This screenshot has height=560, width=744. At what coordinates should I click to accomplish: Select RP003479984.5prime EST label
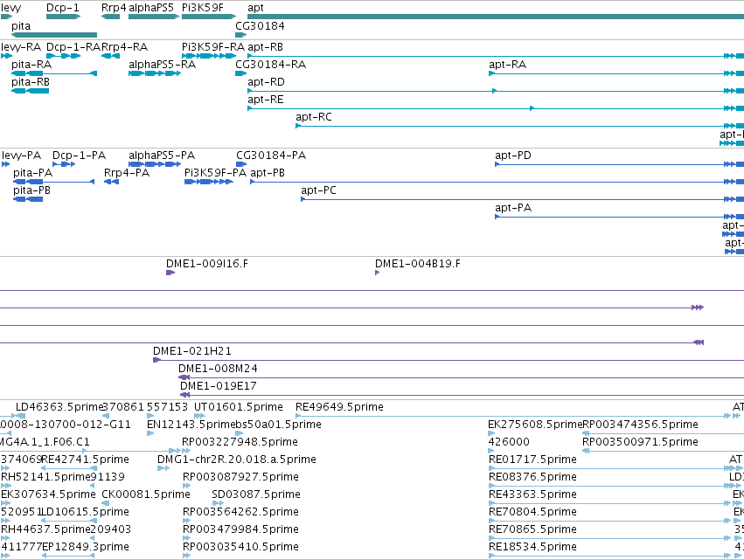tap(240, 530)
